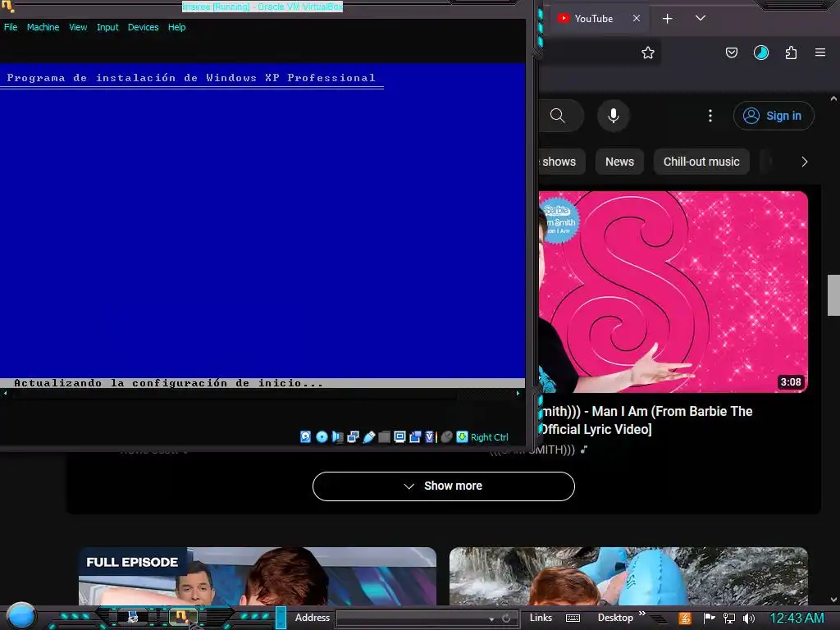Click the Address bar refresh icon
Image resolution: width=840 pixels, height=630 pixels.
(505, 619)
